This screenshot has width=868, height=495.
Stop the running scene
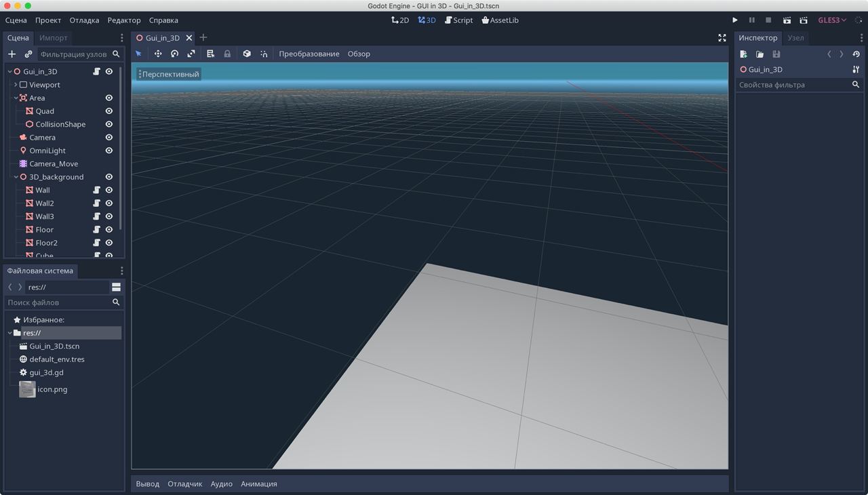tap(768, 20)
